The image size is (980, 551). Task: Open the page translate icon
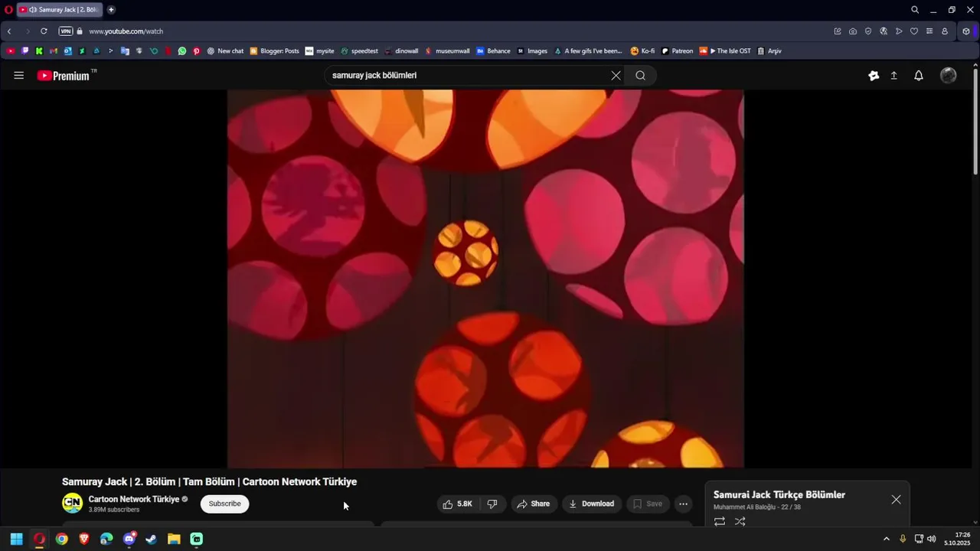click(884, 31)
